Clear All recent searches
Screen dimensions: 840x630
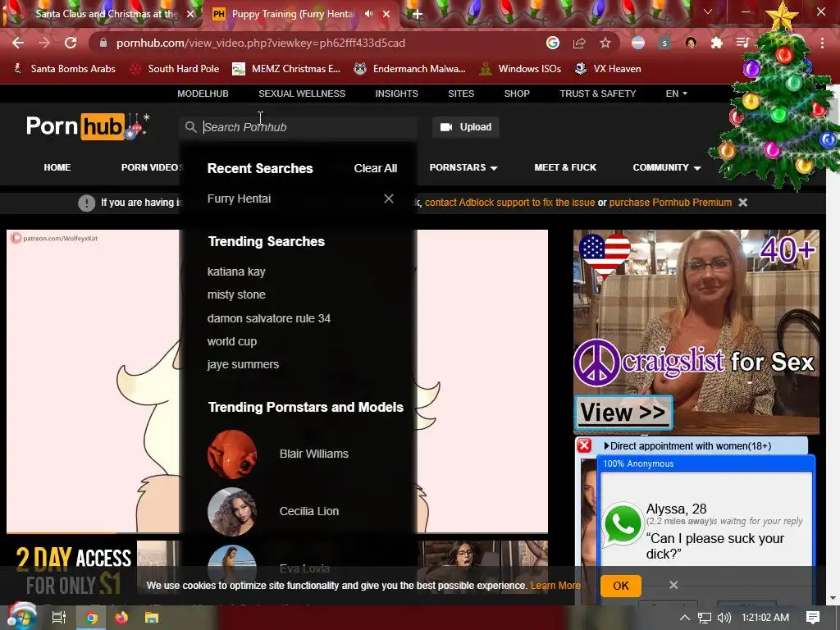point(376,168)
